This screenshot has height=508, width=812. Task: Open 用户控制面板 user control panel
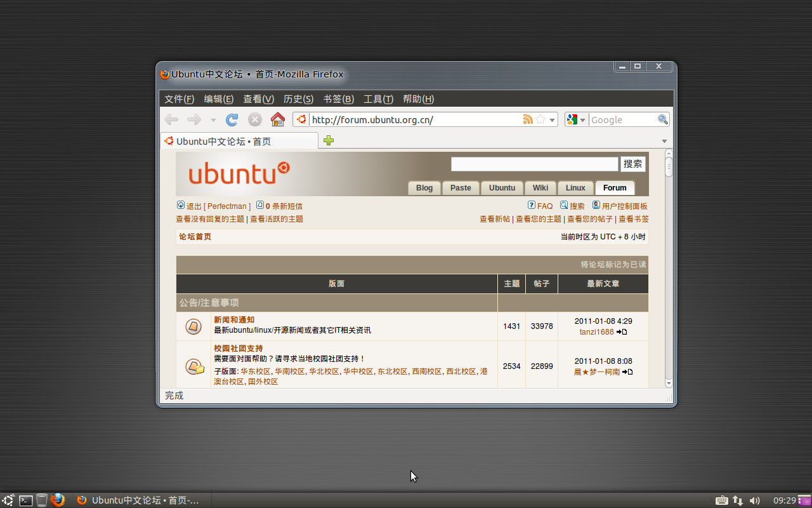pyautogui.click(x=620, y=206)
